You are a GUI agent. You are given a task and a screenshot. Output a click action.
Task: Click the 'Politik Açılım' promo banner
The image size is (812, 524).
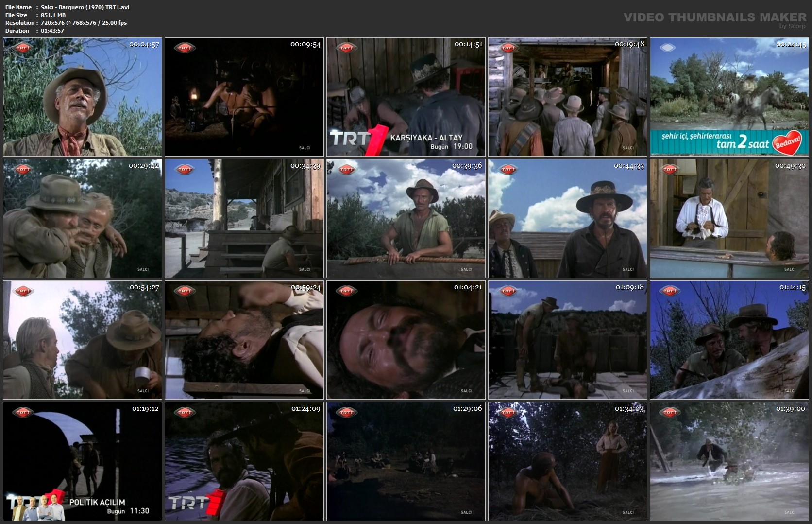[x=97, y=502]
